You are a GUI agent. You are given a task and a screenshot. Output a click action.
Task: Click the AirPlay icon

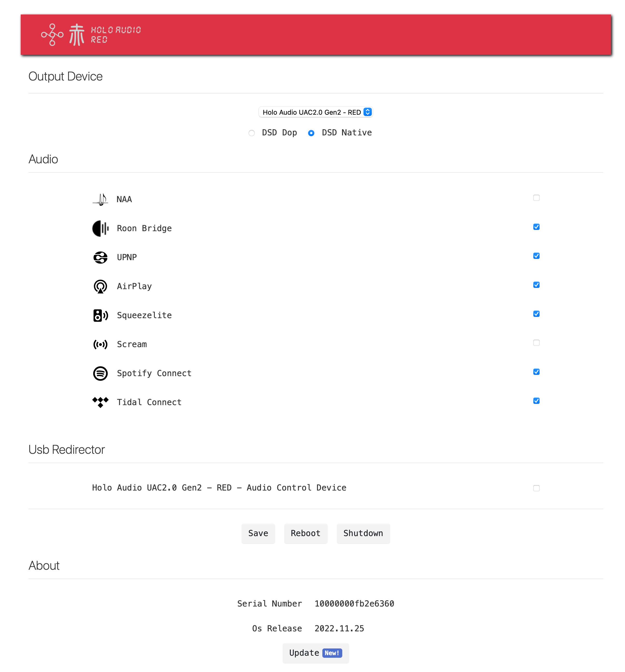point(100,287)
